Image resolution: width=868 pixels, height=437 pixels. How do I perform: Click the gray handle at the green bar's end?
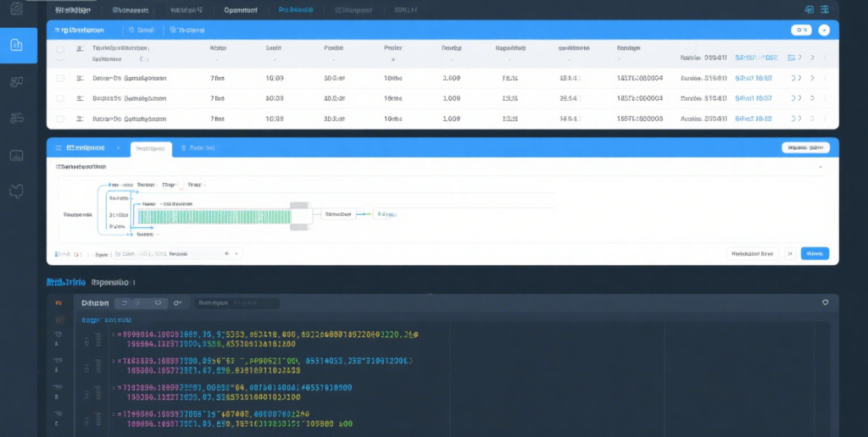point(301,215)
